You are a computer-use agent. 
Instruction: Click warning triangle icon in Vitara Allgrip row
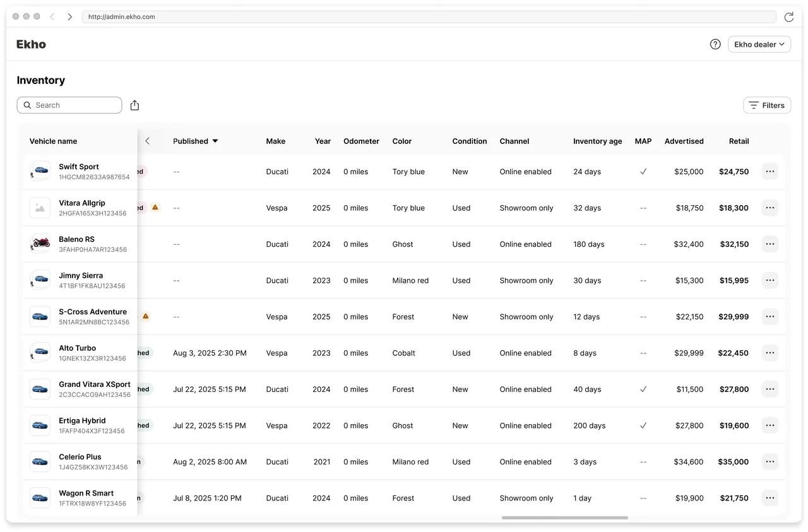[x=155, y=207]
